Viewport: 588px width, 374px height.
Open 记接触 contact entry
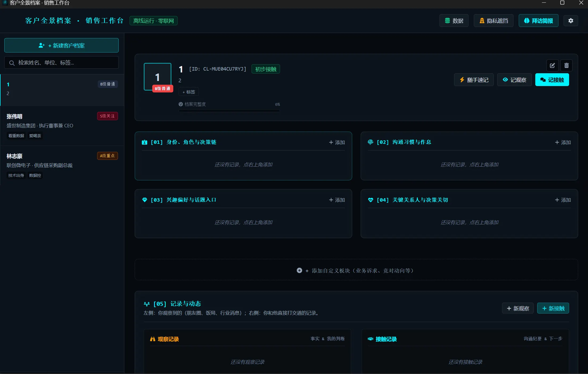pyautogui.click(x=552, y=80)
